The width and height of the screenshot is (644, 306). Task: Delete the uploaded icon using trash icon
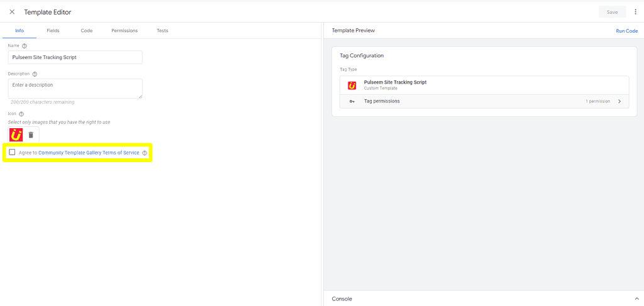(31, 134)
